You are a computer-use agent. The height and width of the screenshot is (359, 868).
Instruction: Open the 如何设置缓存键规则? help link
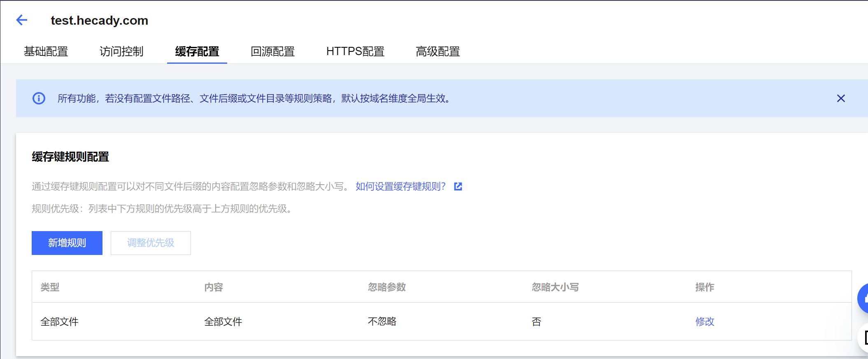tap(400, 187)
